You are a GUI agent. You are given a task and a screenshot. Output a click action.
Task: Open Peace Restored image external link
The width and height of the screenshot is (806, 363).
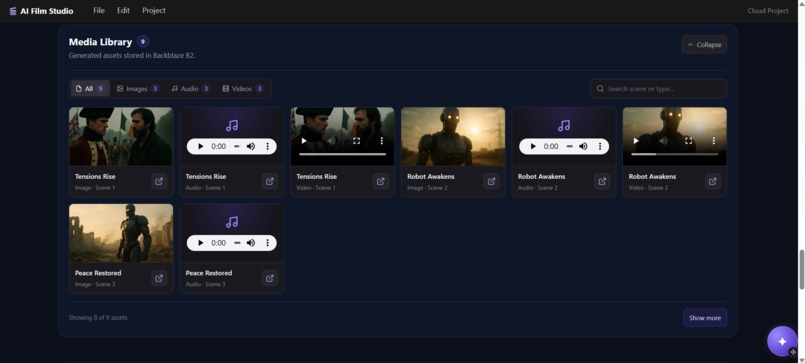tap(159, 278)
